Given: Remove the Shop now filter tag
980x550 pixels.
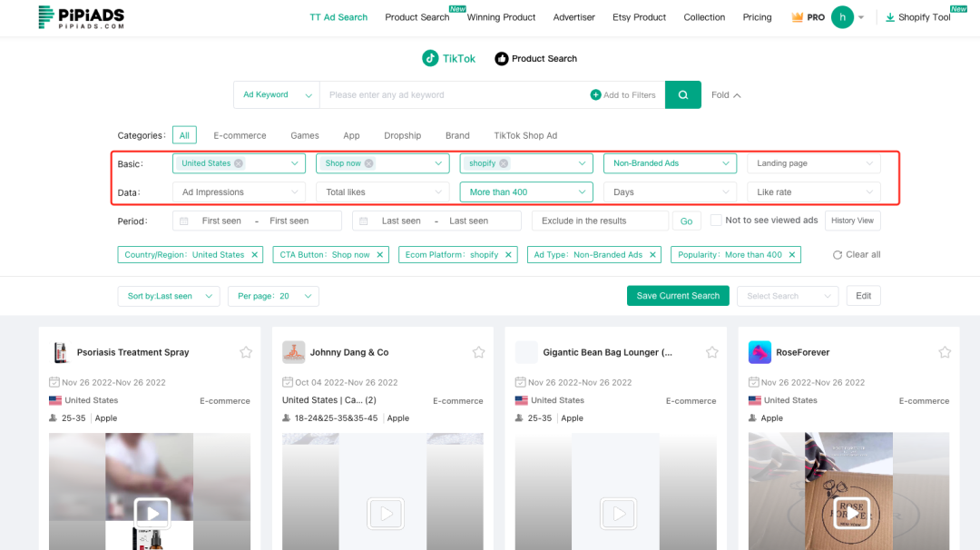Looking at the screenshot, I should pos(369,163).
